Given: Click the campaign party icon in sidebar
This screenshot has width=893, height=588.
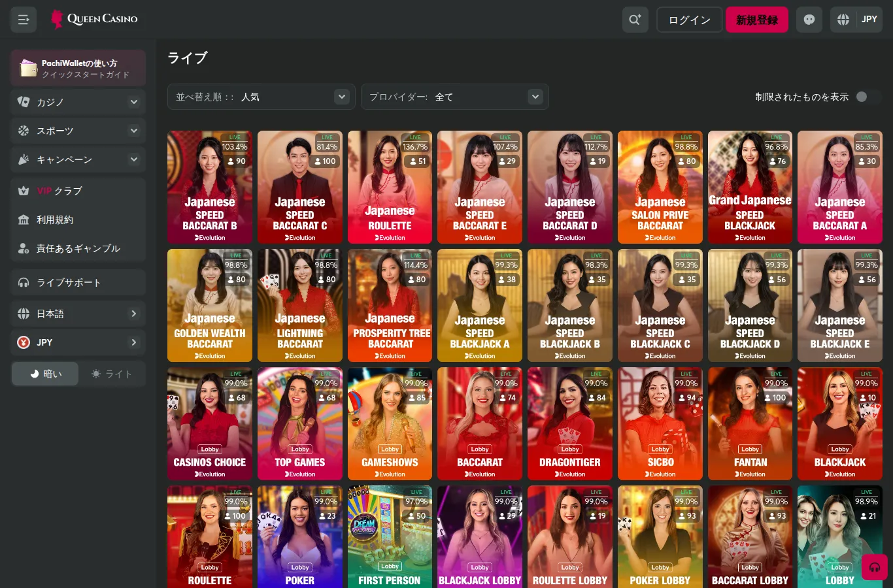Looking at the screenshot, I should click(x=24, y=159).
